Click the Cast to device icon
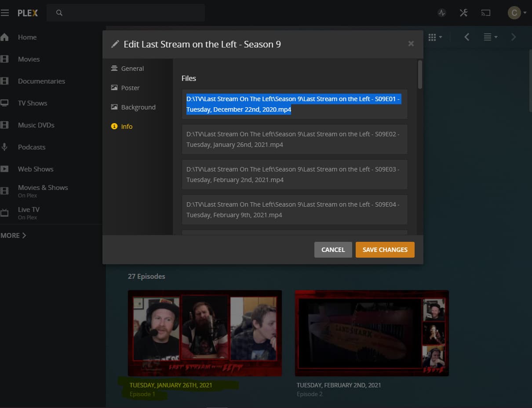Screen dimensions: 532x408 [x=485, y=13]
